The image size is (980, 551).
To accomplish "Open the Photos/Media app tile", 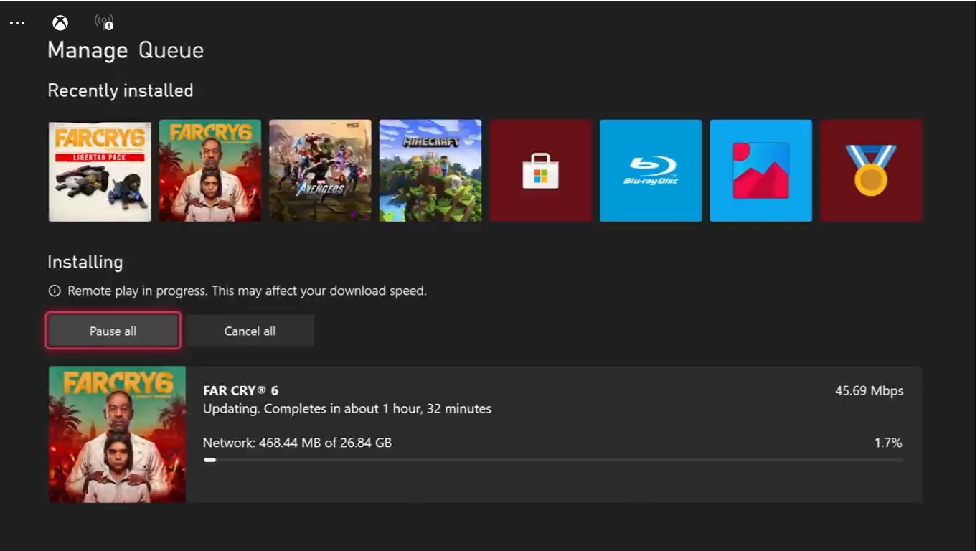I will point(761,171).
